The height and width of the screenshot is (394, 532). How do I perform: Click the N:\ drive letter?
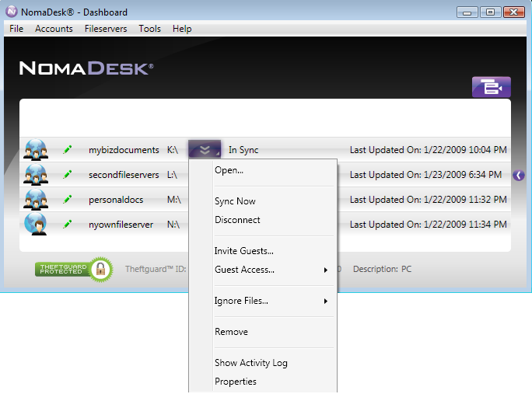(173, 224)
